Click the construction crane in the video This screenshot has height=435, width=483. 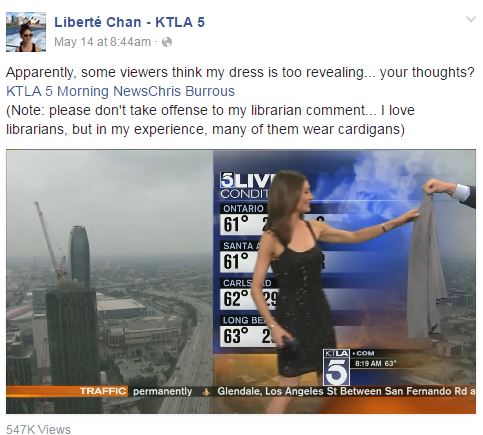coord(50,240)
